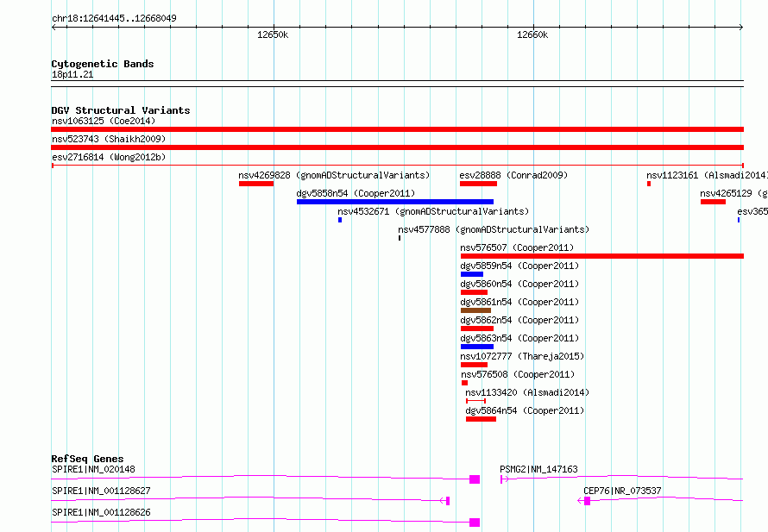This screenshot has height=532, width=768.
Task: Click the nsv1063125 (Coe2014) variant label
Action: (104, 121)
